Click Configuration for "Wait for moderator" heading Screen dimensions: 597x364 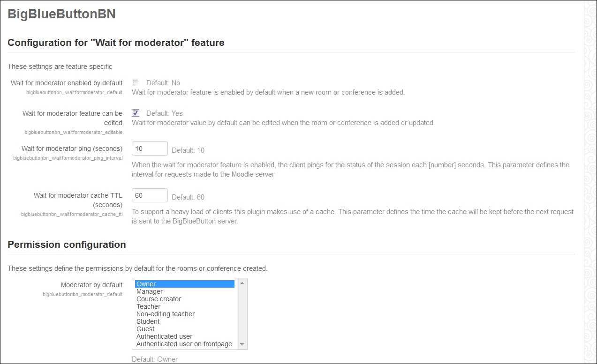tap(116, 43)
